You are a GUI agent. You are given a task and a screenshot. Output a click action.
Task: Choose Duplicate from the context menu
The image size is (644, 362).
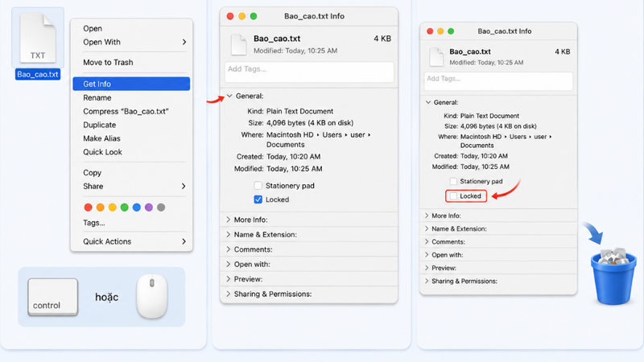pyautogui.click(x=131, y=125)
